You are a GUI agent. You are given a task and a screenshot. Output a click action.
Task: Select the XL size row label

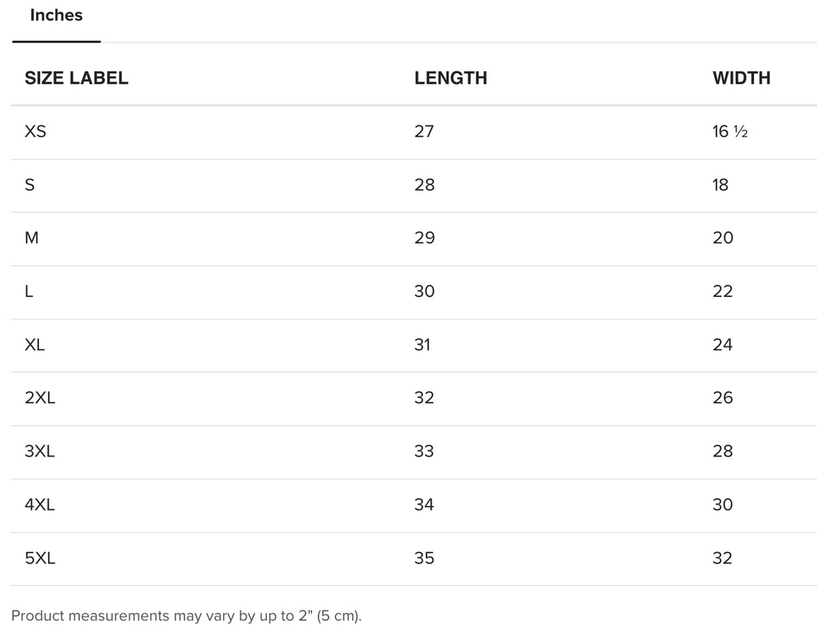34,345
